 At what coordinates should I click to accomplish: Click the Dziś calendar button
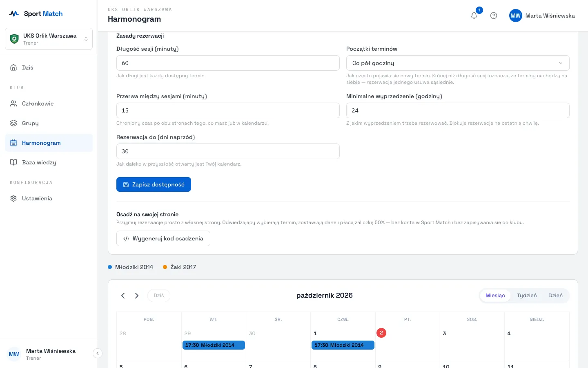(159, 296)
